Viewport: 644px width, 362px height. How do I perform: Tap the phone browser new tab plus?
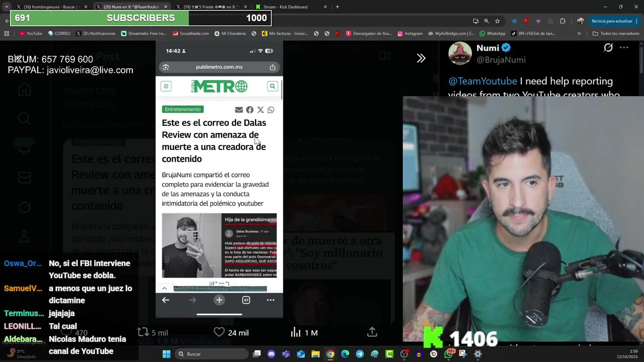pyautogui.click(x=219, y=300)
